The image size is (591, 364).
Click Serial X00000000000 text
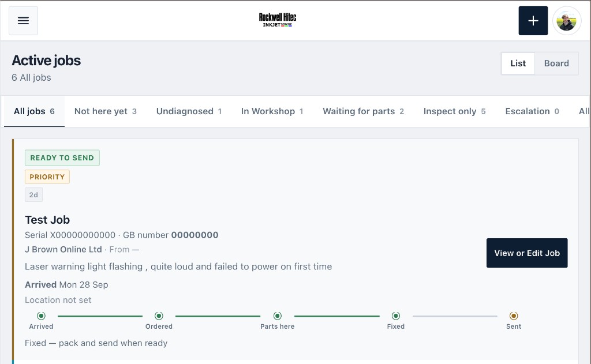point(70,235)
